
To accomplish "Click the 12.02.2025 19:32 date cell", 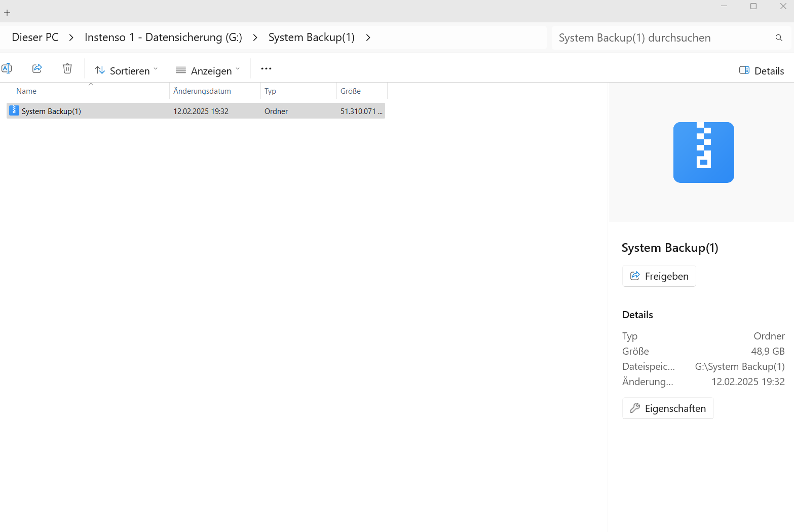I will click(x=201, y=111).
